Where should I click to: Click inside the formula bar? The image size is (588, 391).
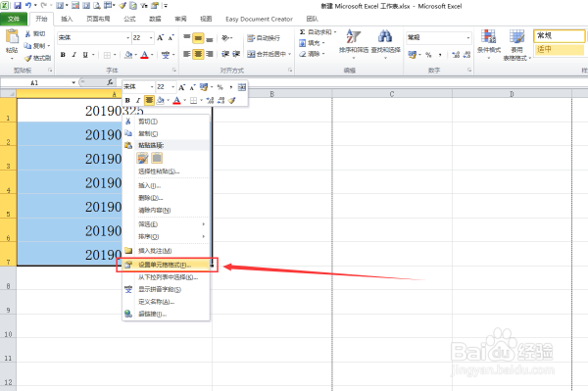click(x=352, y=82)
